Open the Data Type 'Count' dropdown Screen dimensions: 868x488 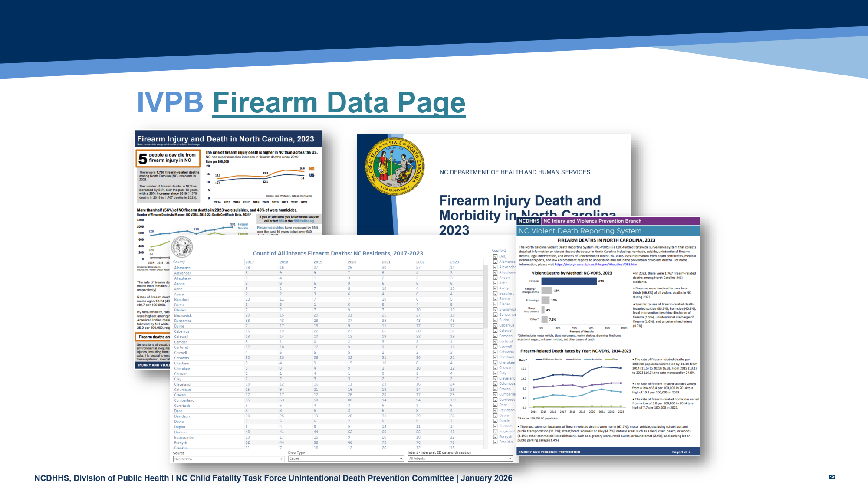[346, 459]
